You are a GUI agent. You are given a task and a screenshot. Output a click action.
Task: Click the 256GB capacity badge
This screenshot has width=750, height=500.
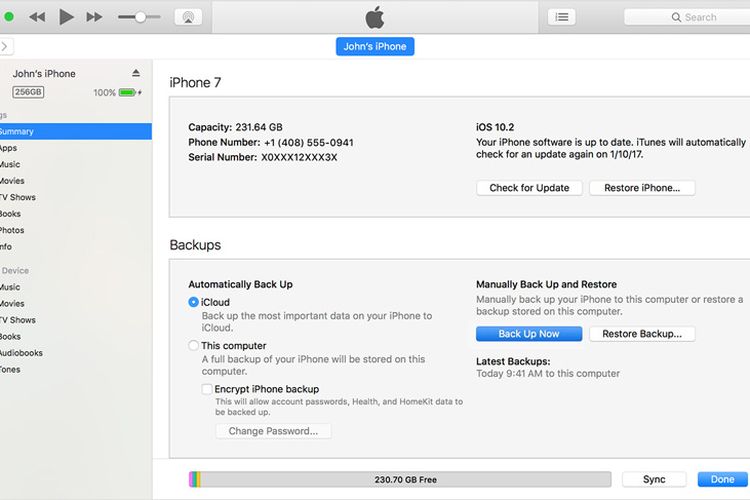[x=28, y=92]
